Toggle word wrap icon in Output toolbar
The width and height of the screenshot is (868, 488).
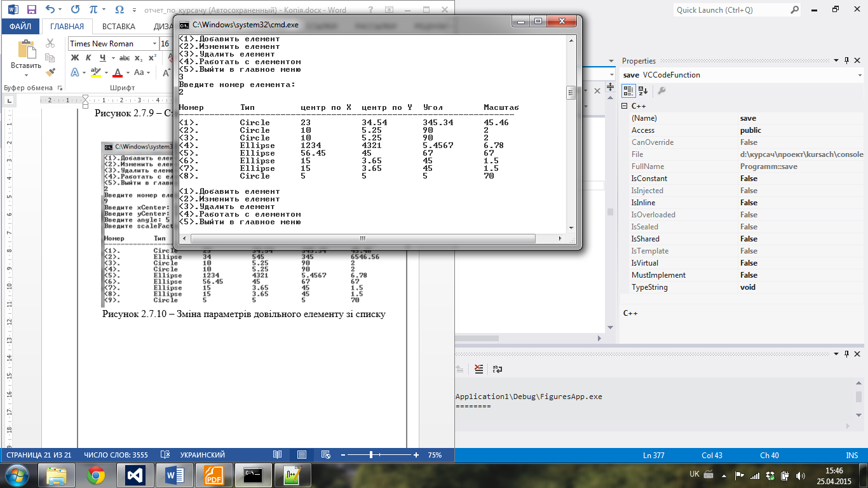point(498,369)
